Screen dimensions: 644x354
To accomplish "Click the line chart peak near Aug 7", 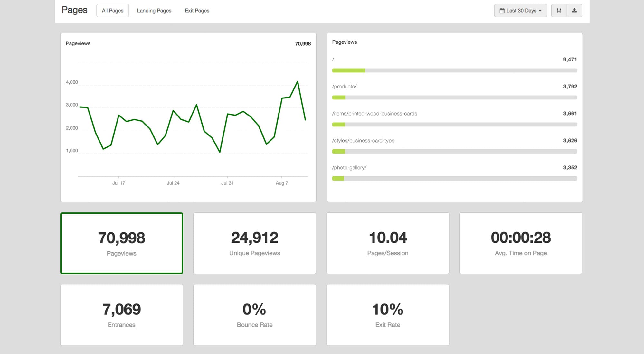I will 298,82.
